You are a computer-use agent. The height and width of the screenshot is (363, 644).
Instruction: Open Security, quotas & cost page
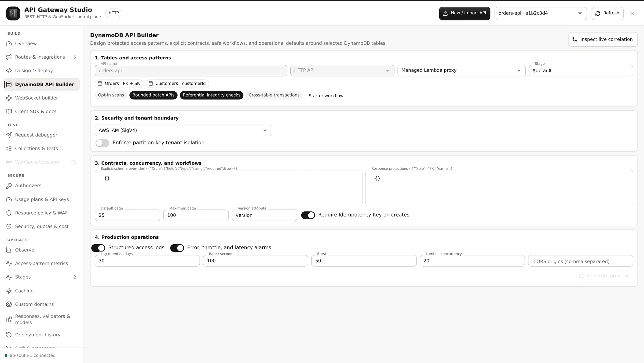point(42,226)
